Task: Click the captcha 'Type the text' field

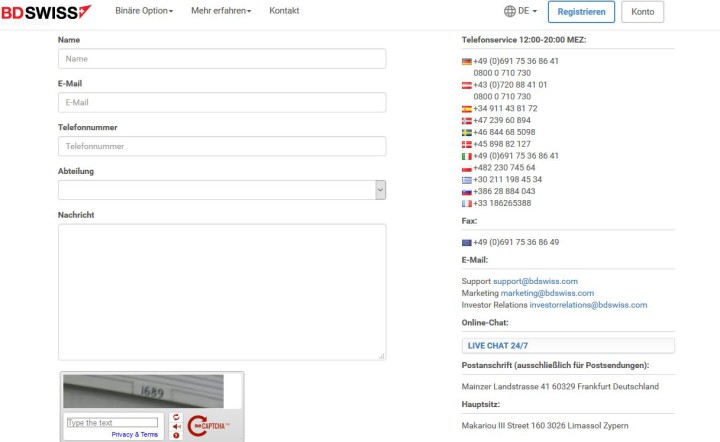Action: click(x=112, y=423)
